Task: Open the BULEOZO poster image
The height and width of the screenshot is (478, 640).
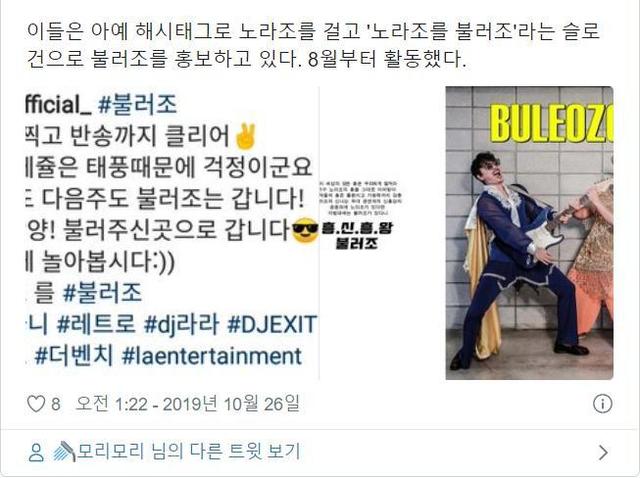Action: (x=529, y=233)
